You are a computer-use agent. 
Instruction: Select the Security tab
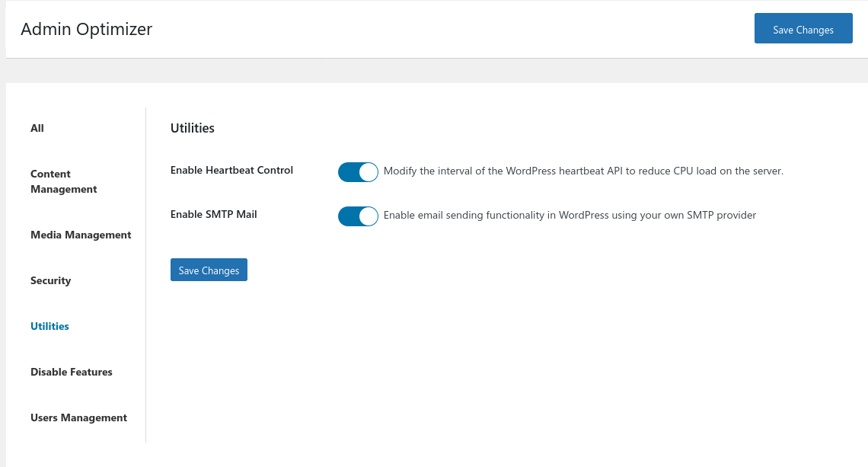coord(50,281)
